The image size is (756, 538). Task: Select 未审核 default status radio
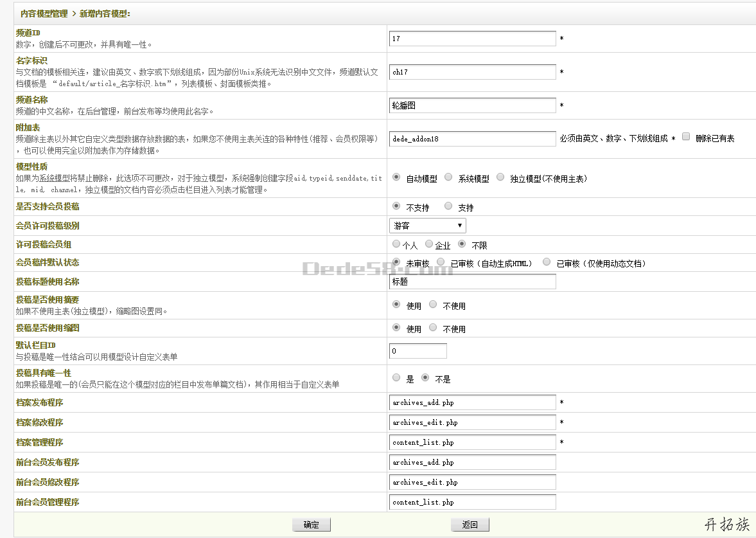[396, 262]
